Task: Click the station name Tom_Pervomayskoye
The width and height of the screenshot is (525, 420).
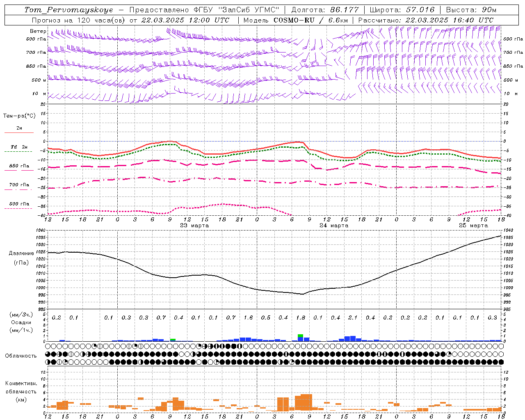Action: pos(68,10)
